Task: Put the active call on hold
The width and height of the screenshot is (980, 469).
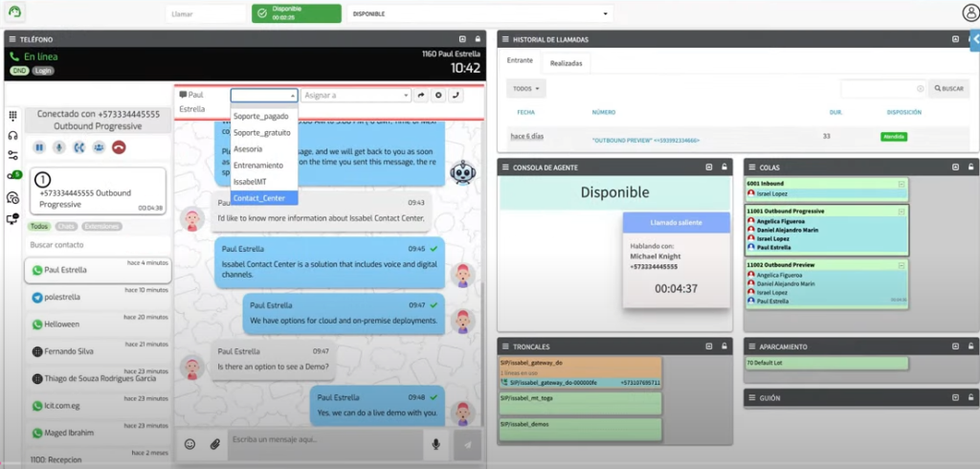Action: click(x=38, y=147)
